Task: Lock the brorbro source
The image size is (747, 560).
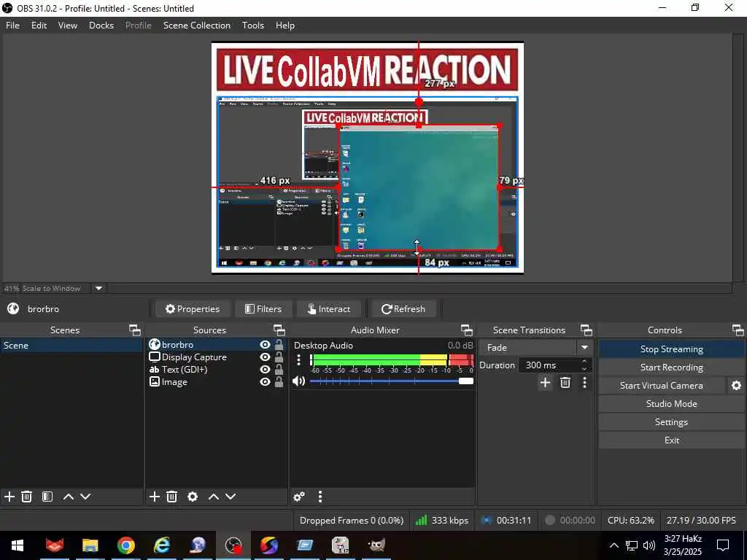Action: tap(279, 345)
